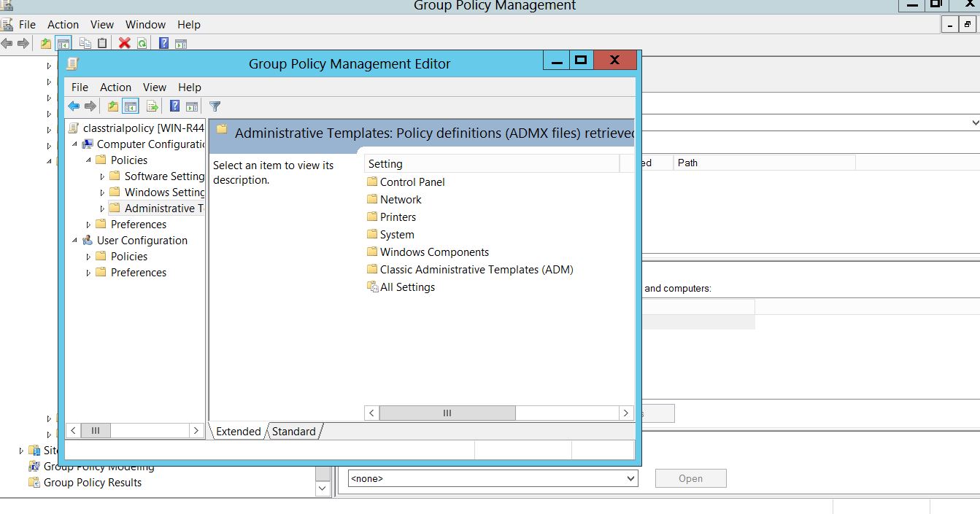Select User Configuration tree item
Screen dimensions: 980x514
135,241
